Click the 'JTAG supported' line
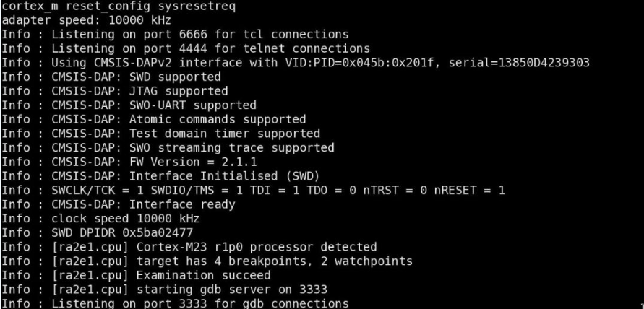The image size is (644, 309). point(115,91)
